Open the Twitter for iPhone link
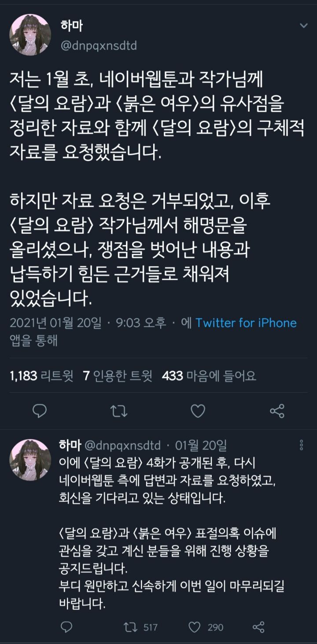The height and width of the screenshot is (644, 317). pos(246,323)
